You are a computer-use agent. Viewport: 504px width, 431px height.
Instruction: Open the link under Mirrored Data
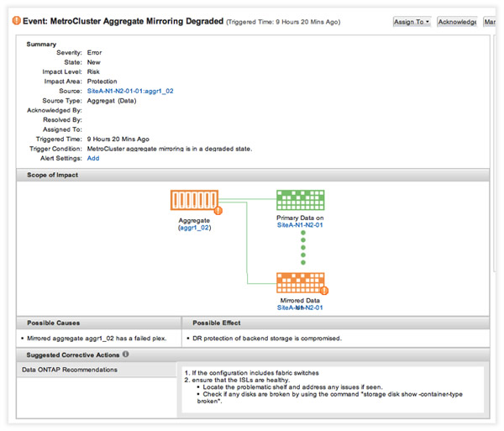[x=301, y=307]
